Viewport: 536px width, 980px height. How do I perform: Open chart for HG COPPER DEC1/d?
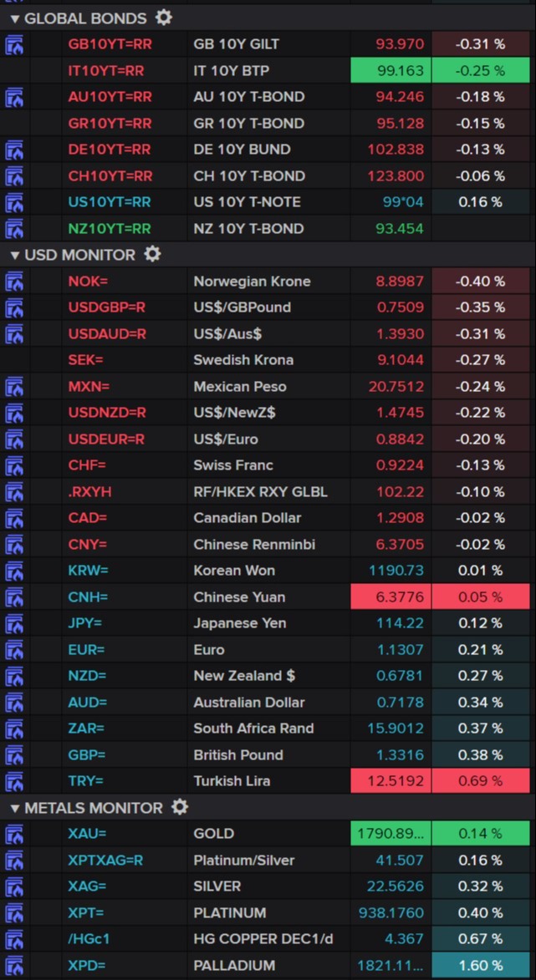pos(13,938)
